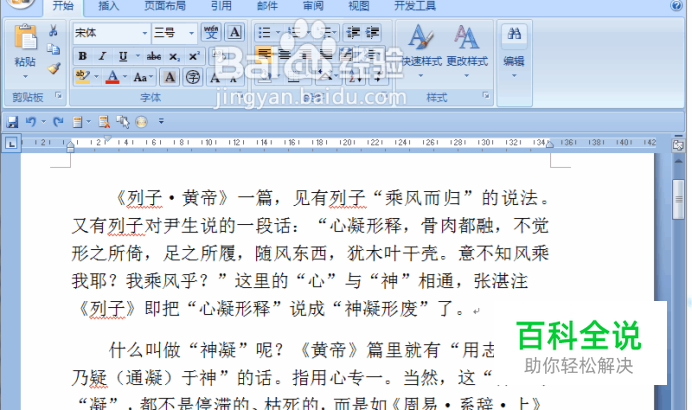Viewport: 692px width, 410px height.
Task: Open the 剪贴板 clipboard dialog launcher
Action: pyautogui.click(x=58, y=95)
